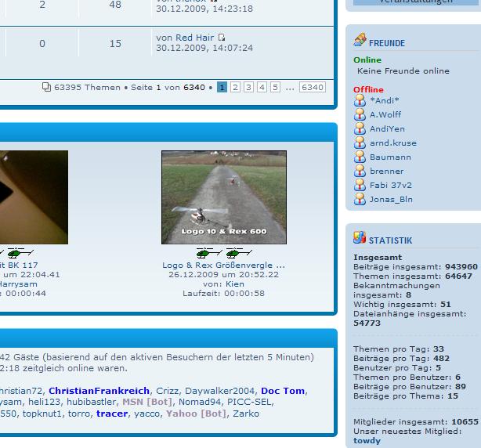Click first helicopter rating icon under Logo video
The height and width of the screenshot is (448, 481).
[209, 253]
